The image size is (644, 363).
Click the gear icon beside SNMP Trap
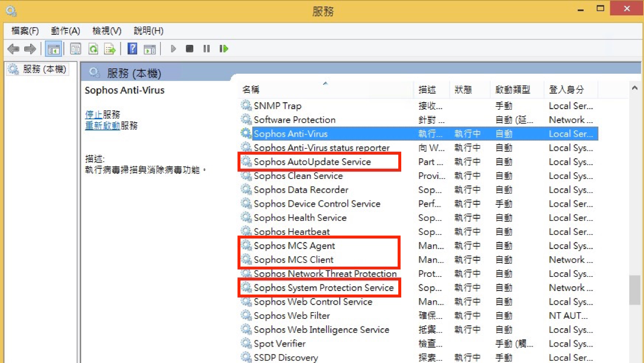click(x=246, y=106)
